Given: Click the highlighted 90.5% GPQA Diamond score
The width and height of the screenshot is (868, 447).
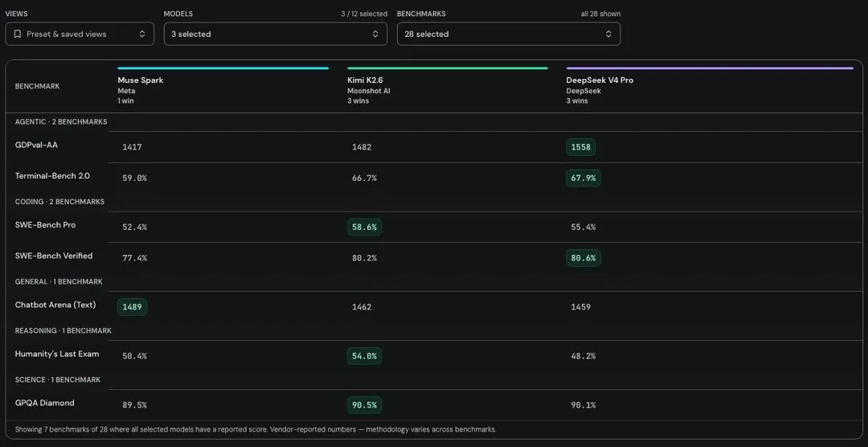Looking at the screenshot, I should pyautogui.click(x=364, y=405).
